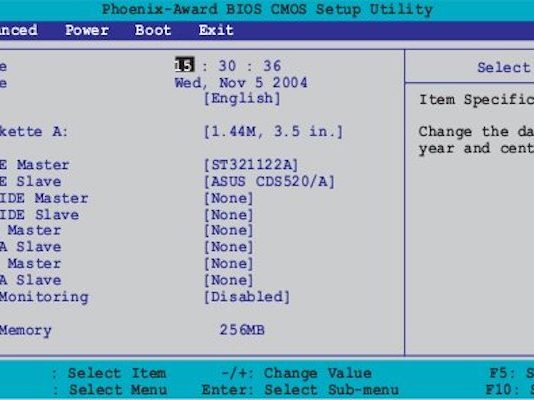534x400 pixels.
Task: Click the 'Select Menu' help text
Action: point(118,390)
